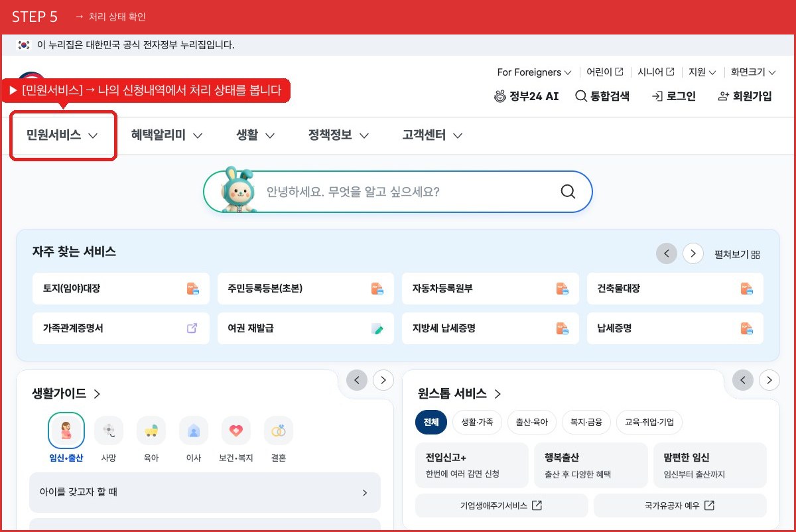This screenshot has height=532, width=796.
Task: Click the 통합검색 search button
Action: pyautogui.click(x=602, y=96)
